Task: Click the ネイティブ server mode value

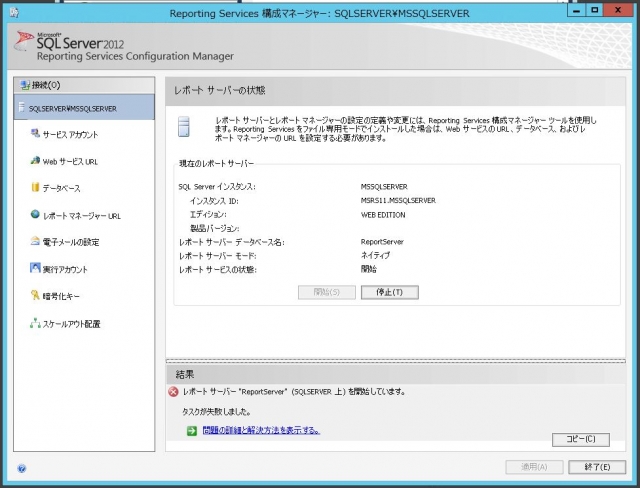Action: click(375, 255)
